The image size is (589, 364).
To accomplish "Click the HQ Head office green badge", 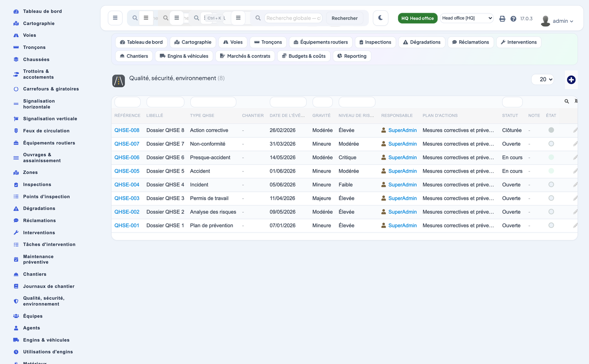I will 417,18.
